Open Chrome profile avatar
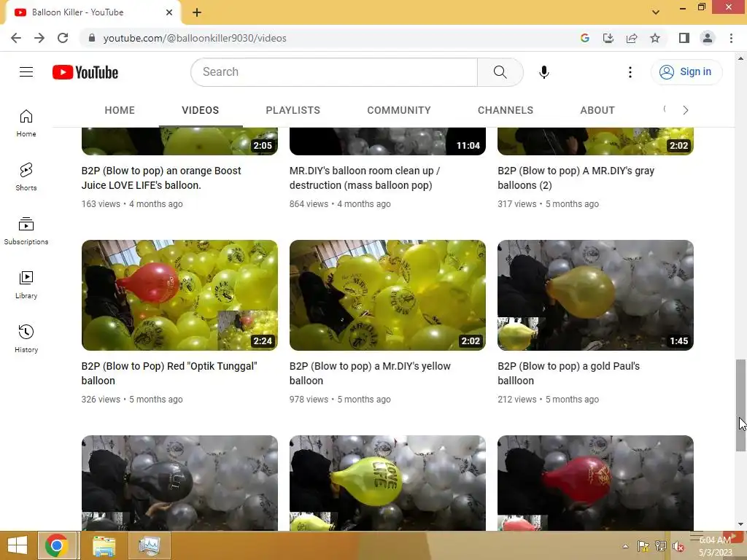The image size is (747, 560). pos(708,38)
